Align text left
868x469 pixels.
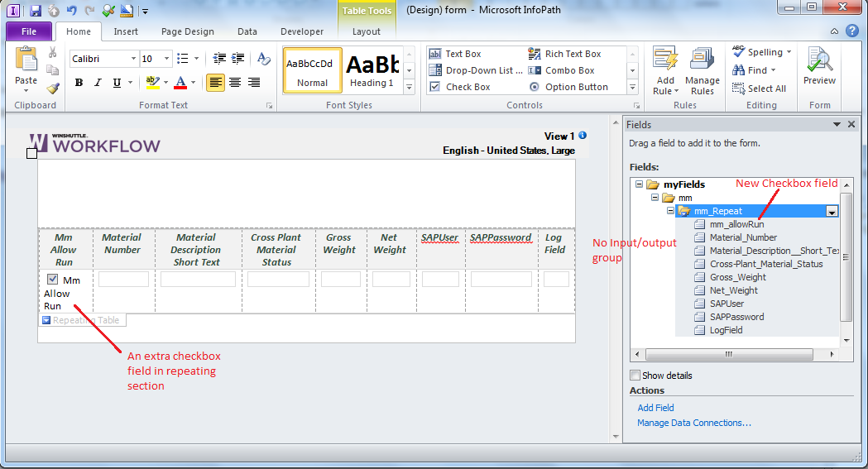coord(215,83)
